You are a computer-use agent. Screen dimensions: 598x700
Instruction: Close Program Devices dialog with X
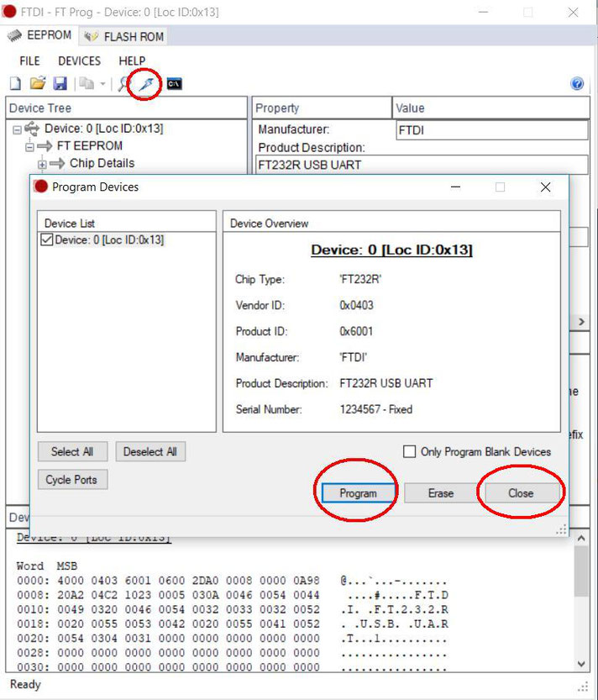[545, 187]
